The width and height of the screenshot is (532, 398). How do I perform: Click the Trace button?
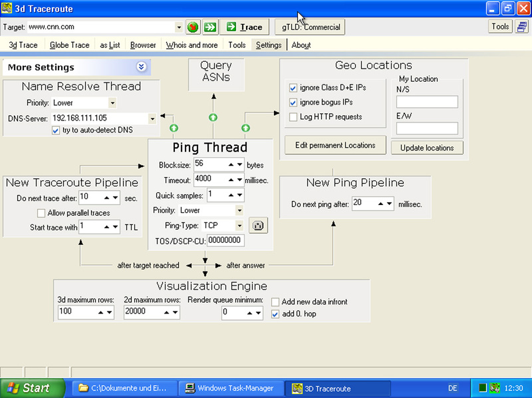coord(244,27)
